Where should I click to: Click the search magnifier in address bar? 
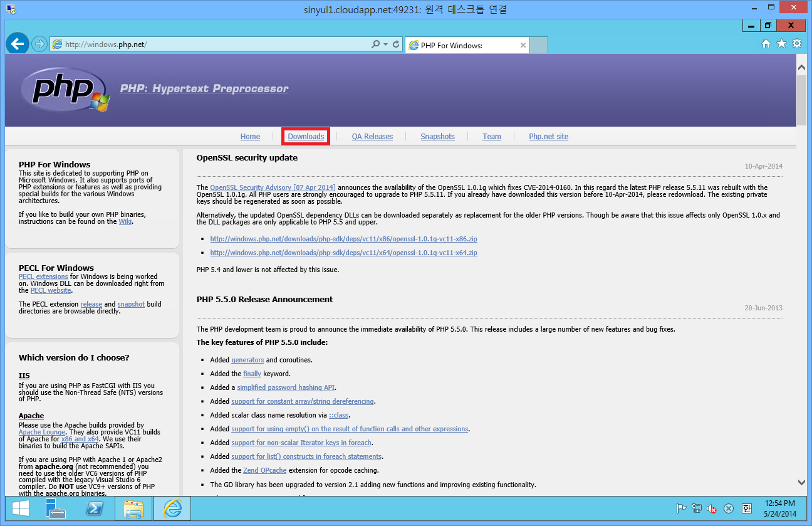coord(375,45)
